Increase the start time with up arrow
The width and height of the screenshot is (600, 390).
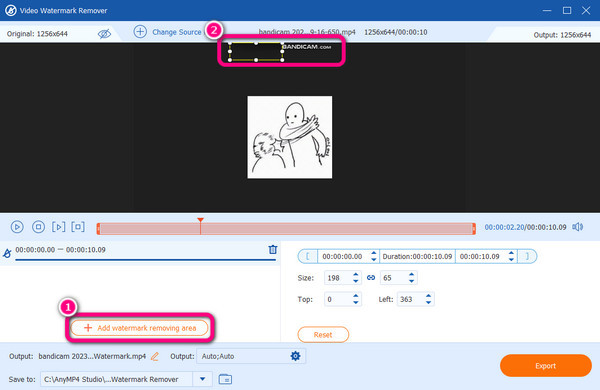coord(374,253)
